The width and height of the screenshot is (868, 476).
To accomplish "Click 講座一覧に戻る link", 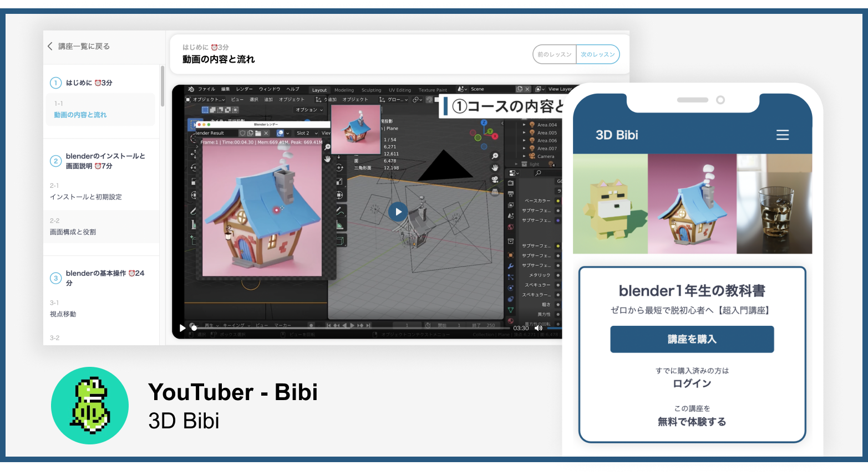I will tap(84, 46).
